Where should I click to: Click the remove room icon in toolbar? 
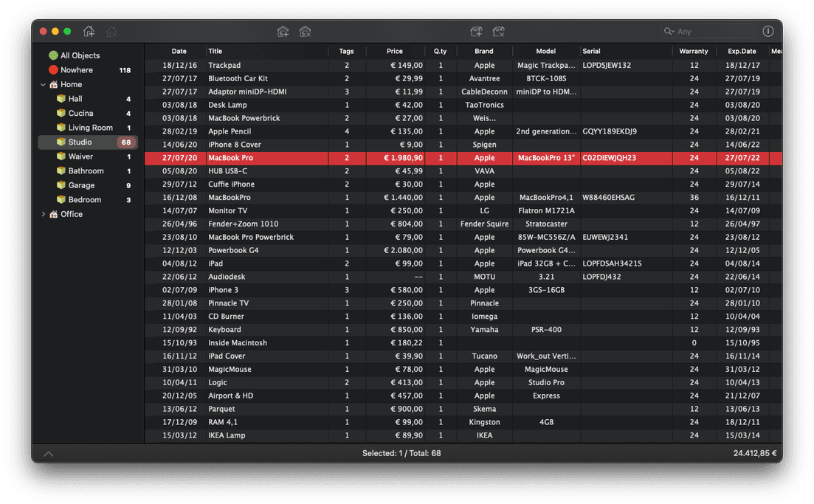pyautogui.click(x=306, y=31)
